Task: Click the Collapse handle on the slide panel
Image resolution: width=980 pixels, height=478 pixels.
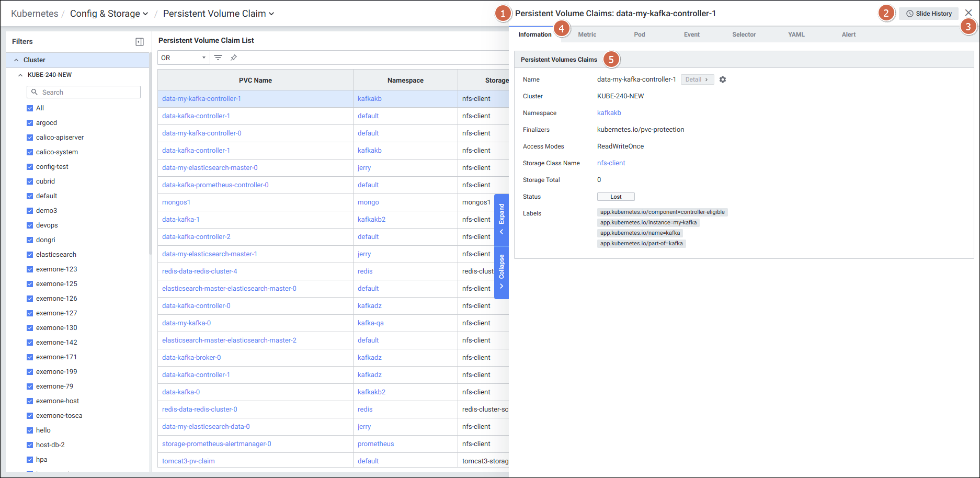Action: click(x=502, y=271)
